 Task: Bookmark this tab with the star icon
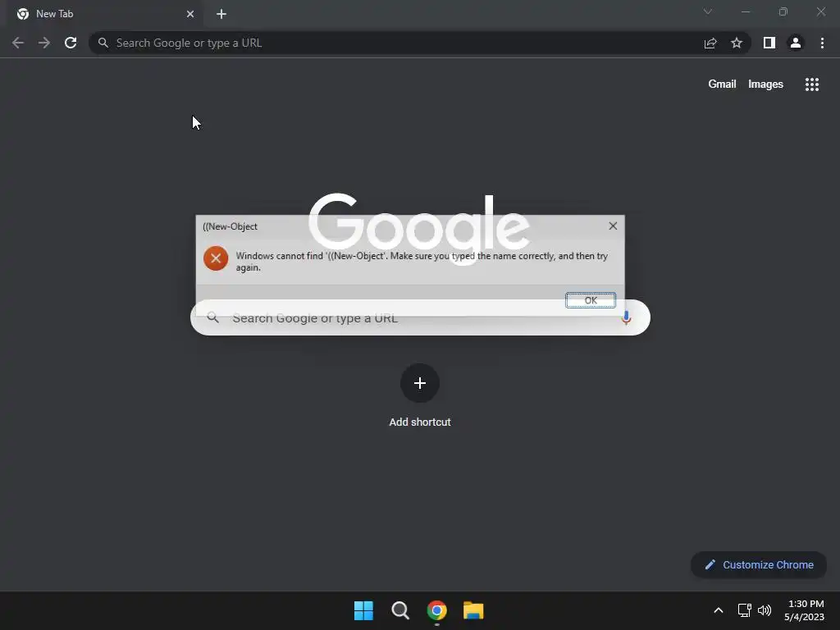737,43
